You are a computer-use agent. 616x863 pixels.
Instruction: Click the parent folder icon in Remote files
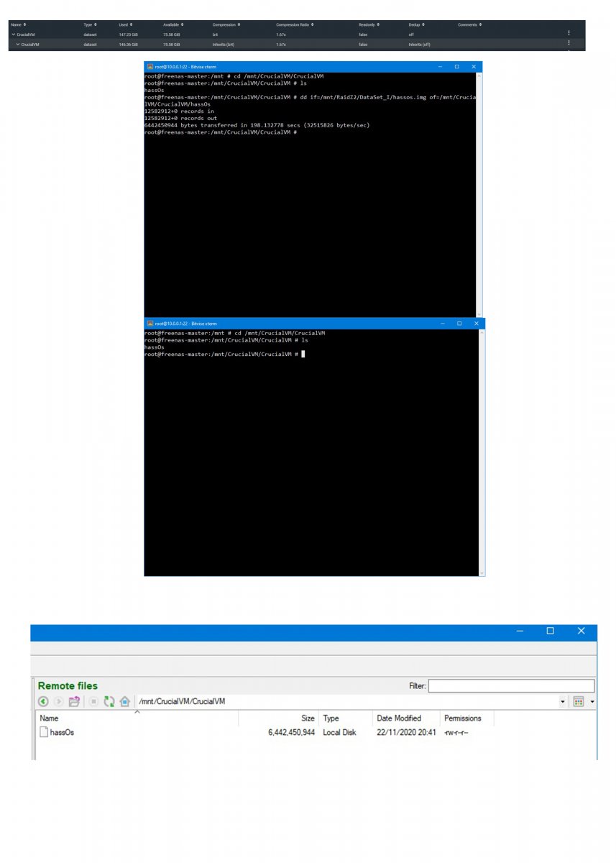click(74, 701)
